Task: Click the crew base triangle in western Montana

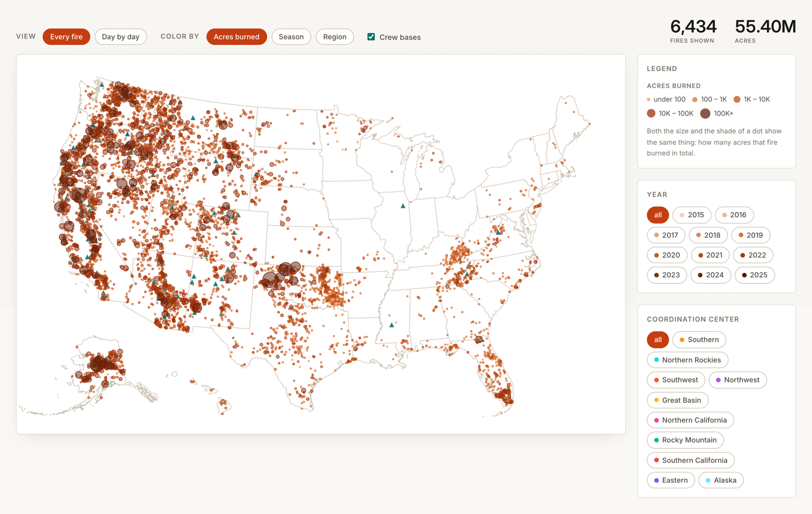Action: pyautogui.click(x=193, y=118)
